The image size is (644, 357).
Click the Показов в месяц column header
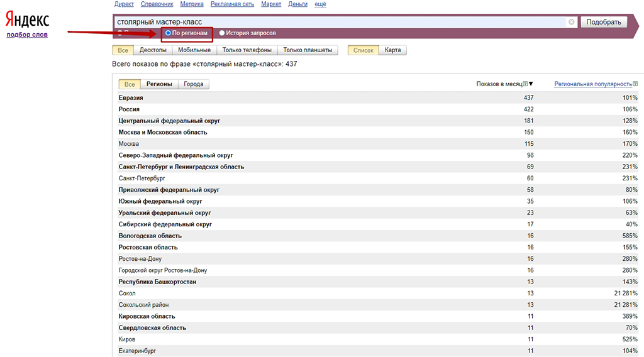tap(499, 84)
